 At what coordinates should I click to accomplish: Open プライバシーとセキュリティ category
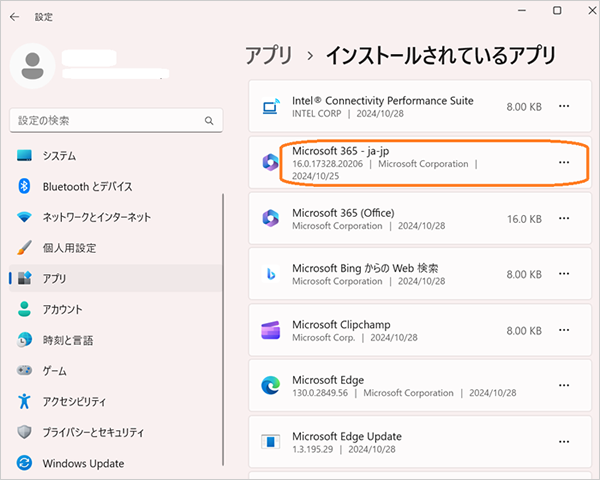[115, 432]
